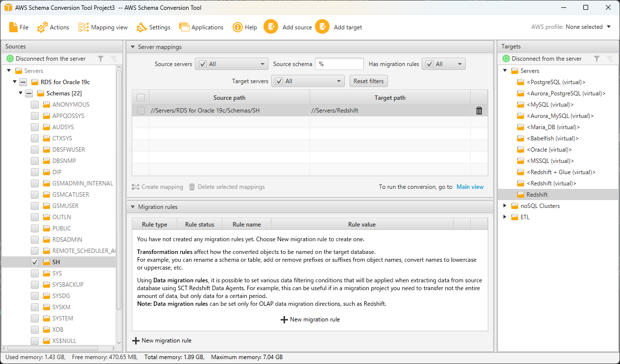Click the OUTLN schema folder icon
The image size is (620, 364).
[x=47, y=217]
